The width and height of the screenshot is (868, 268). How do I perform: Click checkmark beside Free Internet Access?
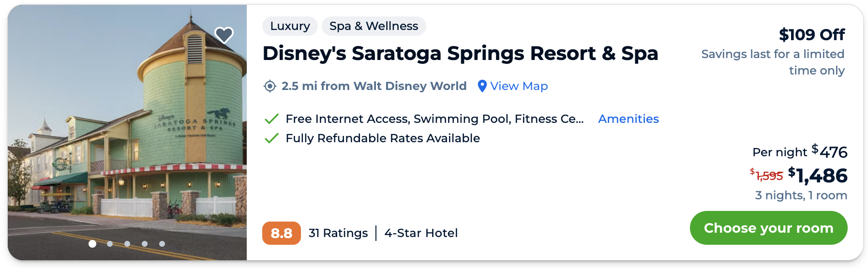271,119
